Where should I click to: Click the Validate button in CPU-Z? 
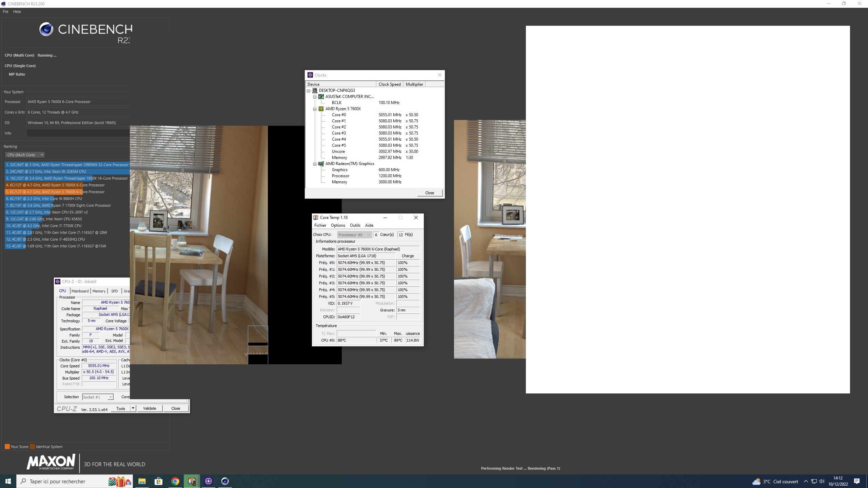pyautogui.click(x=150, y=408)
